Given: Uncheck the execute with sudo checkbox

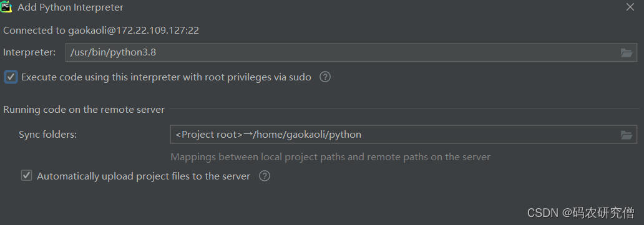Looking at the screenshot, I should pos(11,77).
